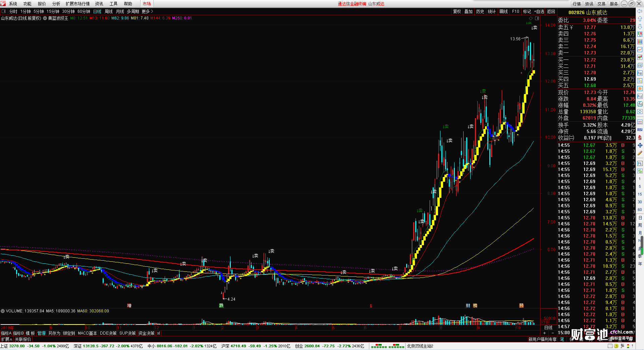Click the 复权 button
The height and width of the screenshot is (350, 644).
click(x=457, y=11)
